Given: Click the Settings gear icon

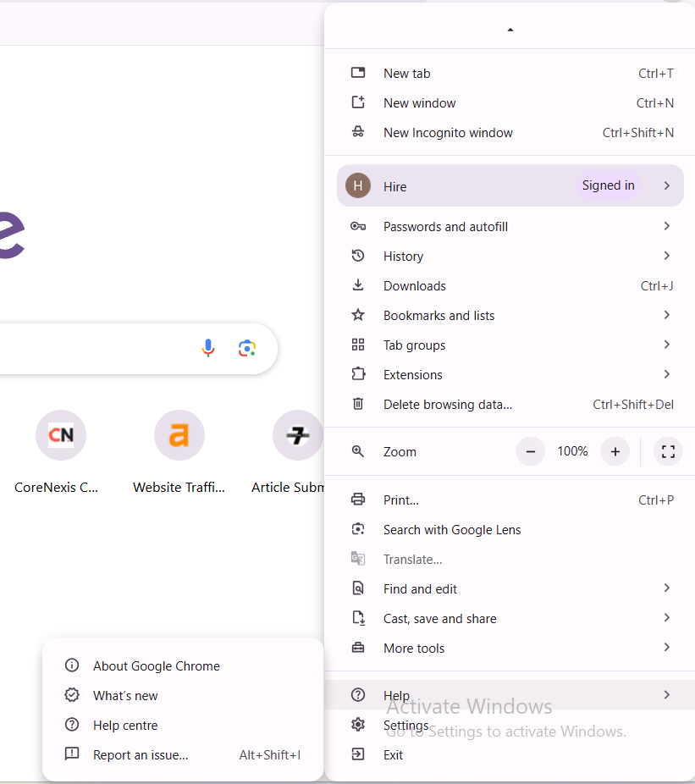Looking at the screenshot, I should [x=358, y=724].
